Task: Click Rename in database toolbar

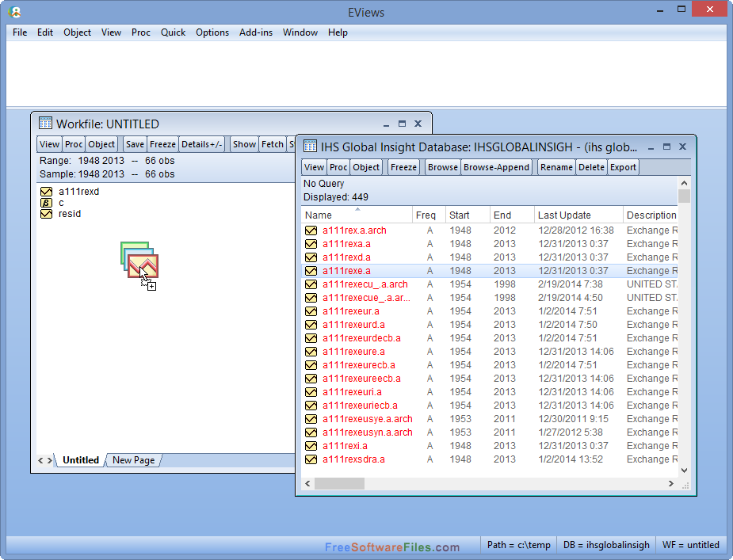Action: (556, 167)
